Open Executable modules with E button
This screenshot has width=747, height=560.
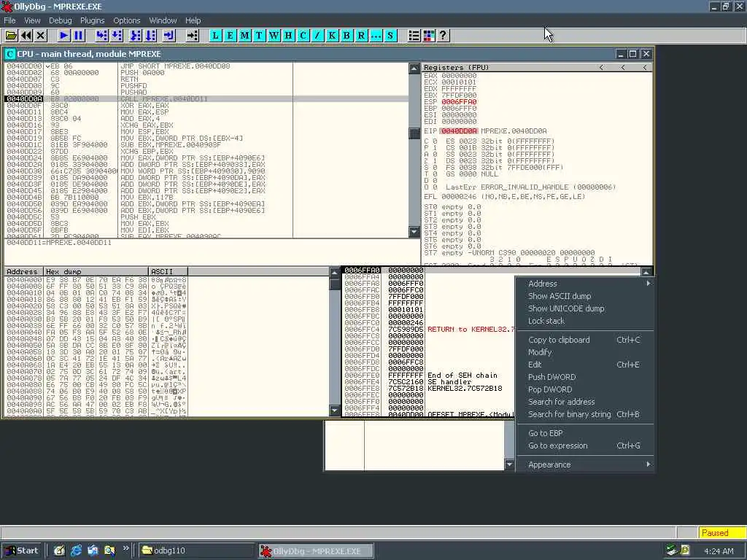click(x=230, y=36)
